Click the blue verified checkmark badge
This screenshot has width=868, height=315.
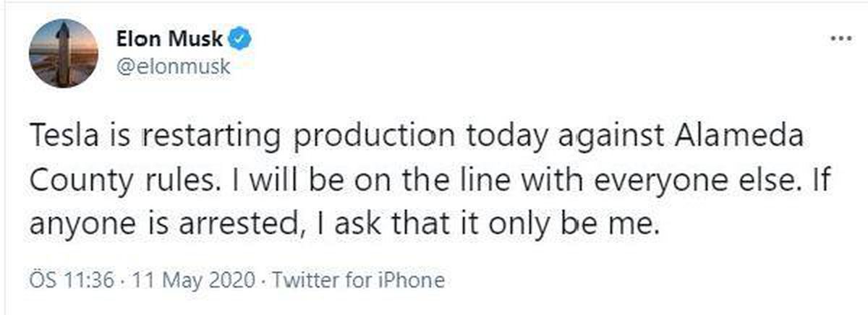pyautogui.click(x=241, y=38)
